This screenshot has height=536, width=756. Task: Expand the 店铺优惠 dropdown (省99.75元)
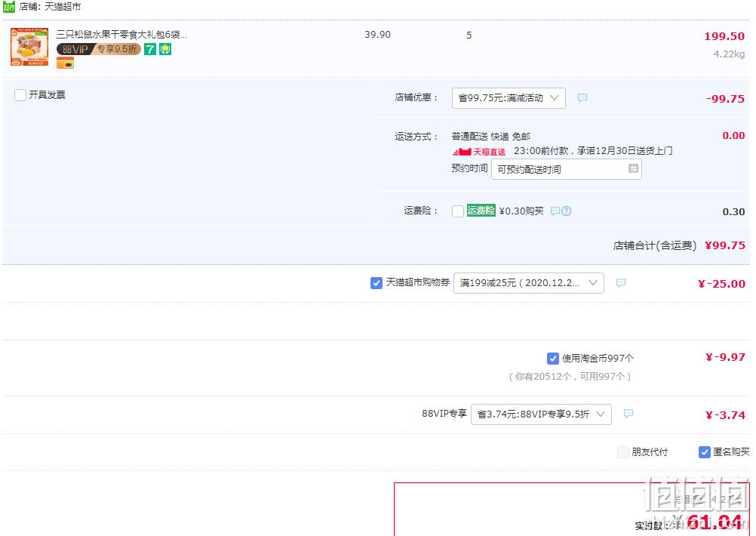click(x=509, y=98)
